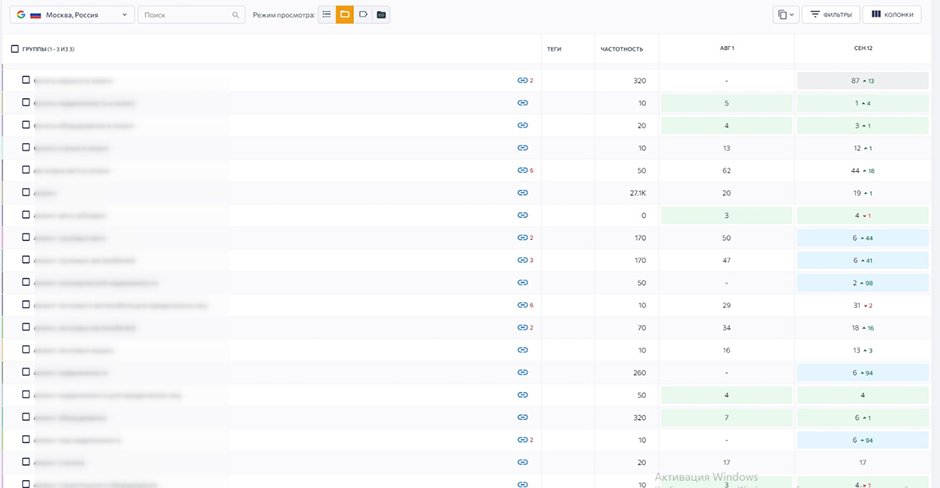Select the dark folder view mode icon
The width and height of the screenshot is (940, 488).
[x=381, y=14]
